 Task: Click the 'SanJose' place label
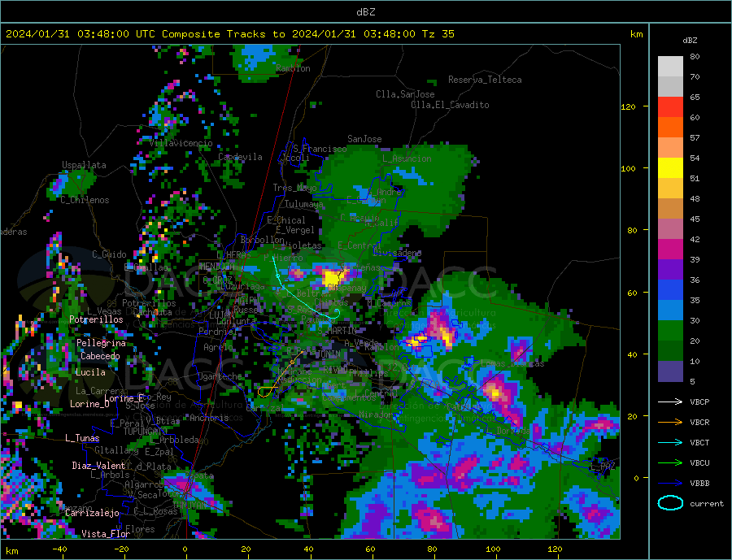click(x=364, y=139)
